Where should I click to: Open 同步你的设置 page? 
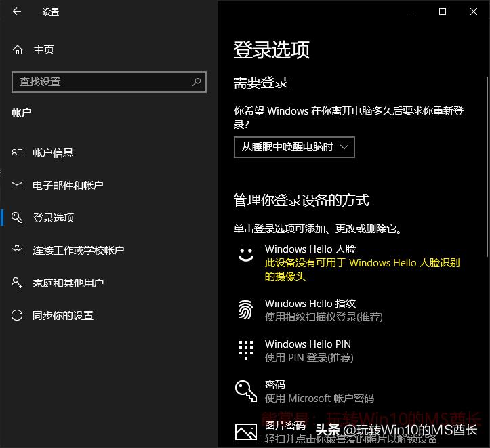pos(63,316)
